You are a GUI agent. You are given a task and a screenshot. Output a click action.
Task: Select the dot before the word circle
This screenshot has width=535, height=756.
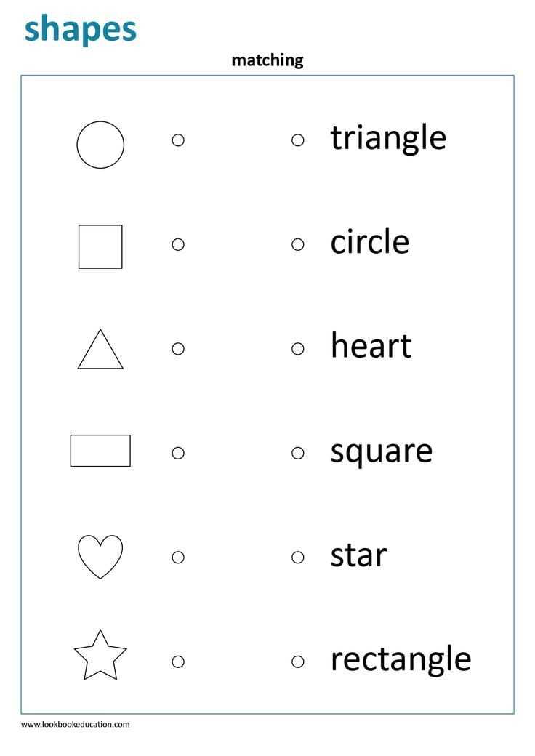point(298,244)
